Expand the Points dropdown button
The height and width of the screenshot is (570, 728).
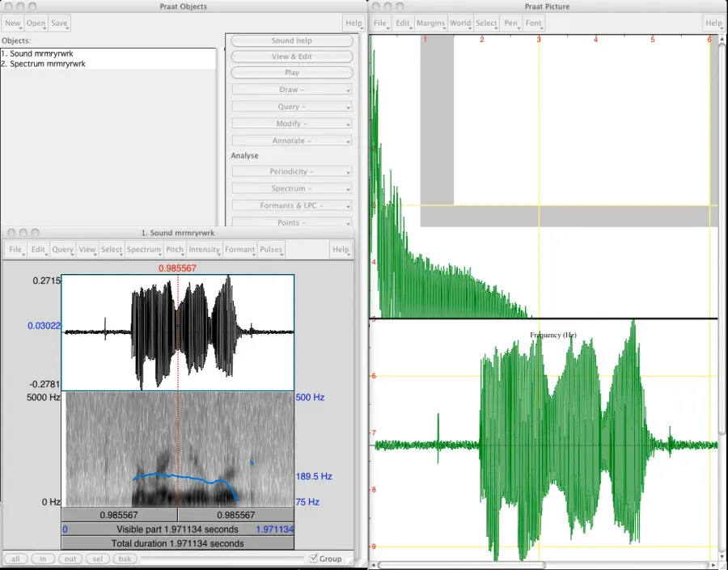coord(291,223)
